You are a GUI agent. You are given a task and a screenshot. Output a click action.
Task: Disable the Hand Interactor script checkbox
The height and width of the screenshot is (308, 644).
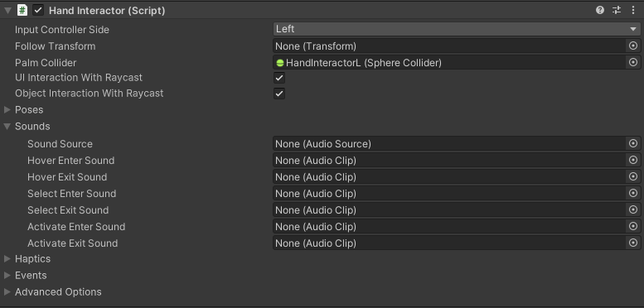point(38,10)
